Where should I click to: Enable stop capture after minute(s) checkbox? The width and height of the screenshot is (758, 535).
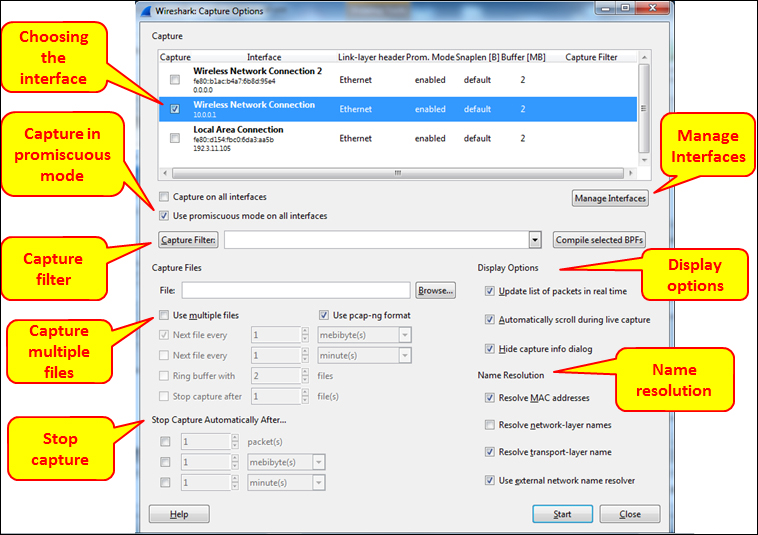165,482
